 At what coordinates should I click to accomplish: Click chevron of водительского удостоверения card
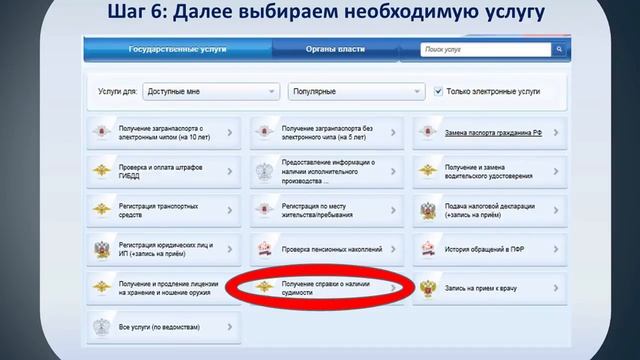click(x=556, y=171)
